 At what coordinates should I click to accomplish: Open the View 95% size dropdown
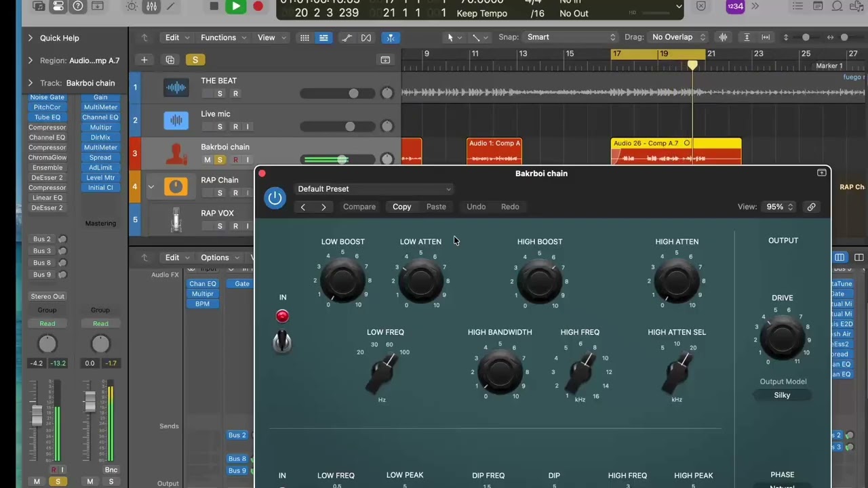(x=779, y=207)
